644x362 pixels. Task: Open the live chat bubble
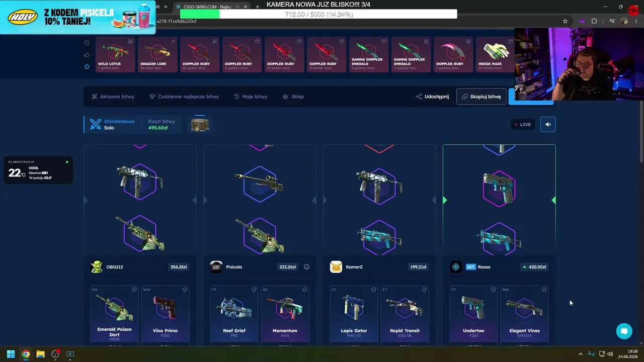(624, 331)
